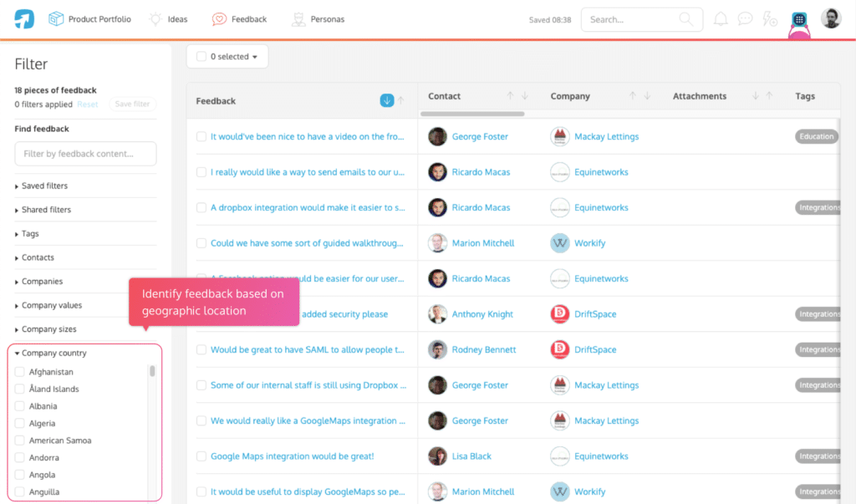Expand the Contacts filter section

pos(35,257)
